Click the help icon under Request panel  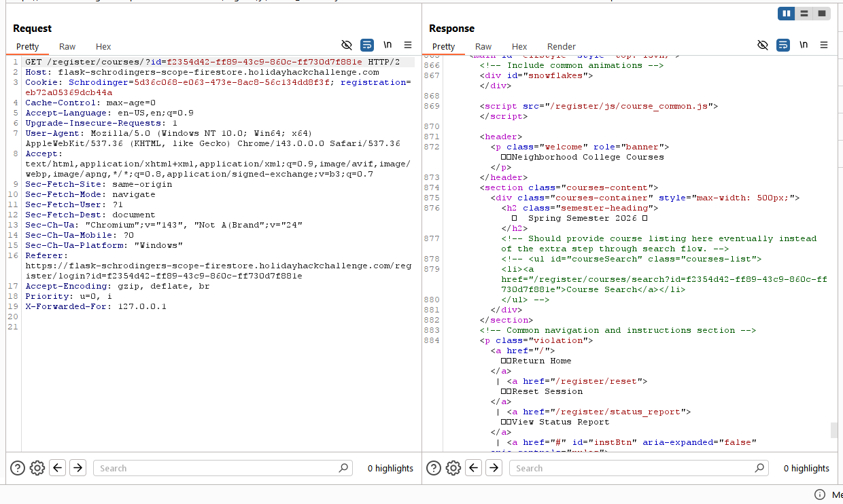(18, 467)
